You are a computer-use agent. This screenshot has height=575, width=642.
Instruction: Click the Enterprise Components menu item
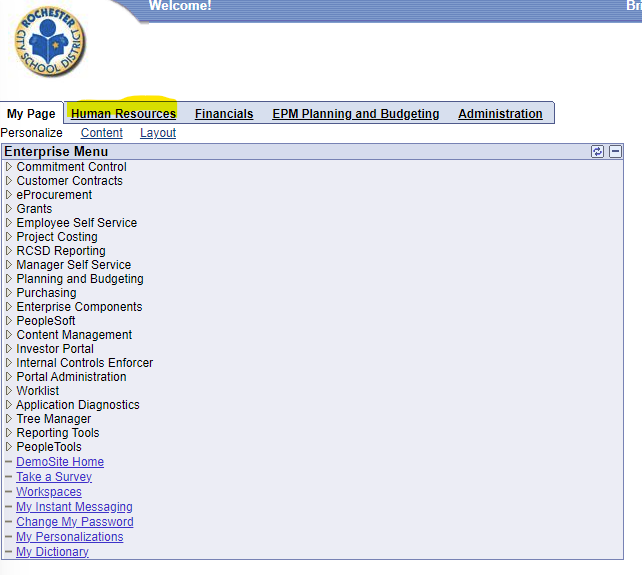click(79, 307)
